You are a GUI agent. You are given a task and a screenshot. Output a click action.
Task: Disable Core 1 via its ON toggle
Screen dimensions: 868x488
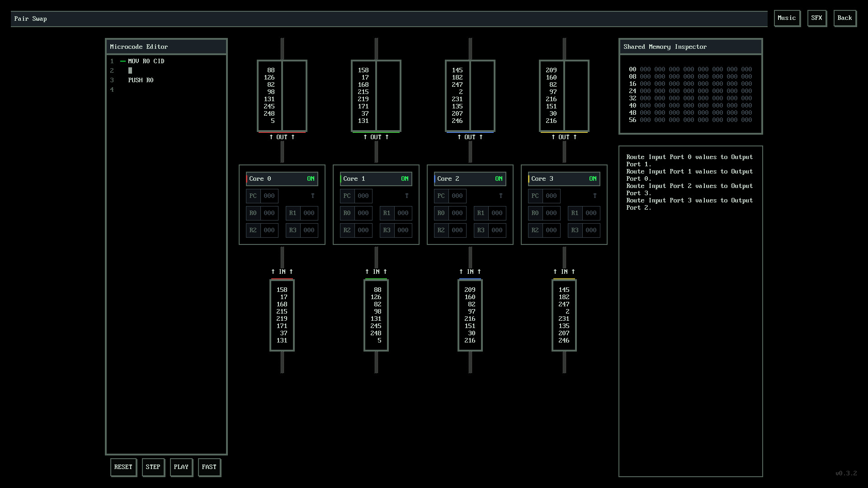pos(405,179)
